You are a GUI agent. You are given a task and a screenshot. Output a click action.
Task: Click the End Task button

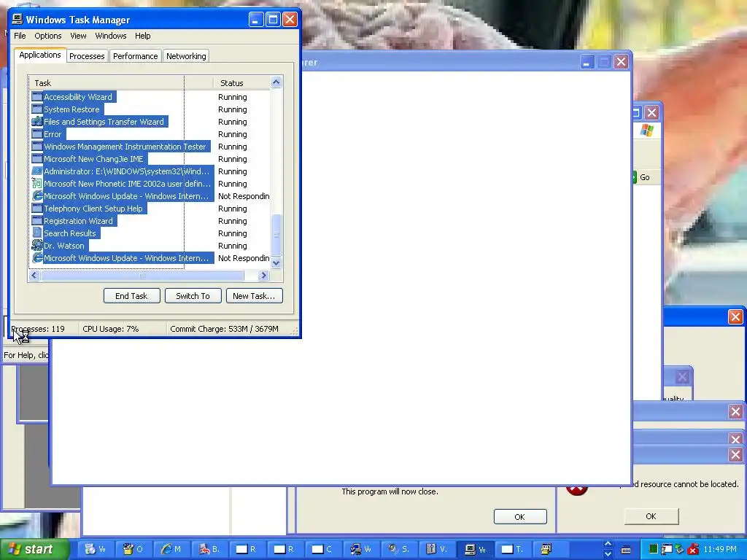click(131, 296)
